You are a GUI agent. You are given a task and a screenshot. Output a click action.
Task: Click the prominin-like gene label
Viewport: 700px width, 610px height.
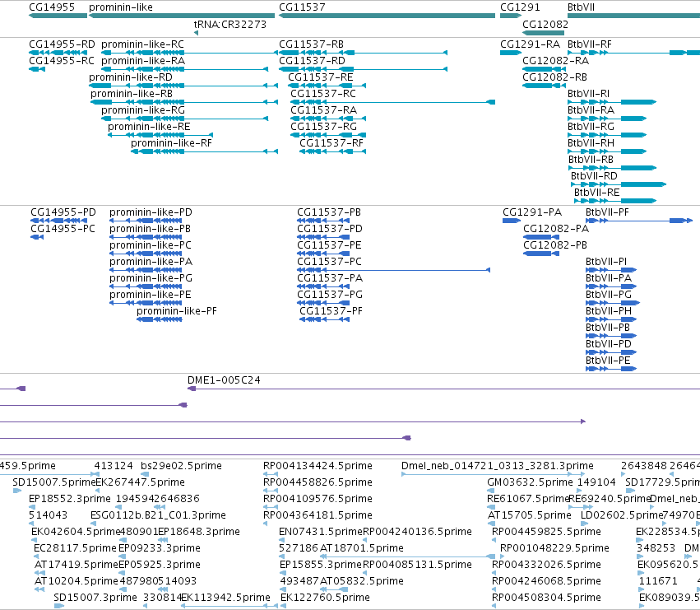click(121, 7)
